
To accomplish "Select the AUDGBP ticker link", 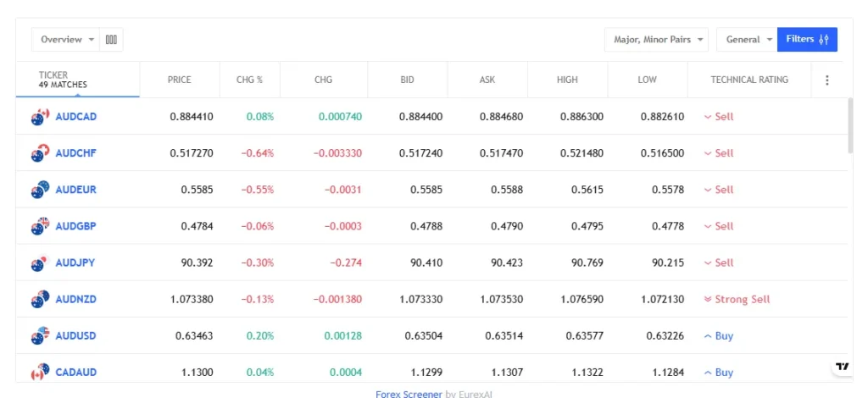I will (x=75, y=226).
